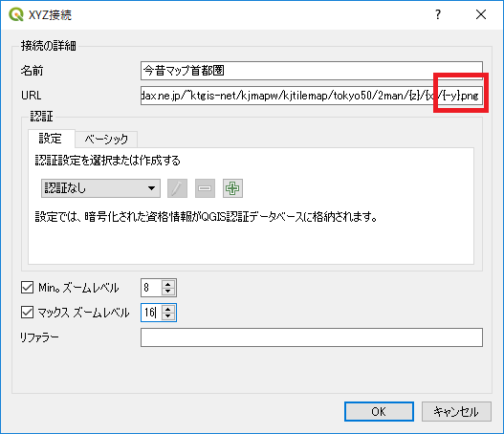
Task: Open the 認証なし dropdown
Action: pyautogui.click(x=100, y=188)
